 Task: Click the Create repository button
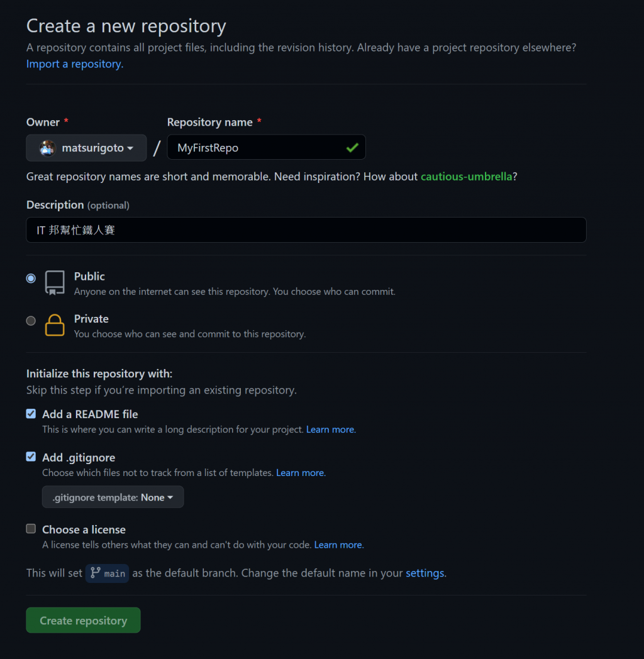pos(83,620)
